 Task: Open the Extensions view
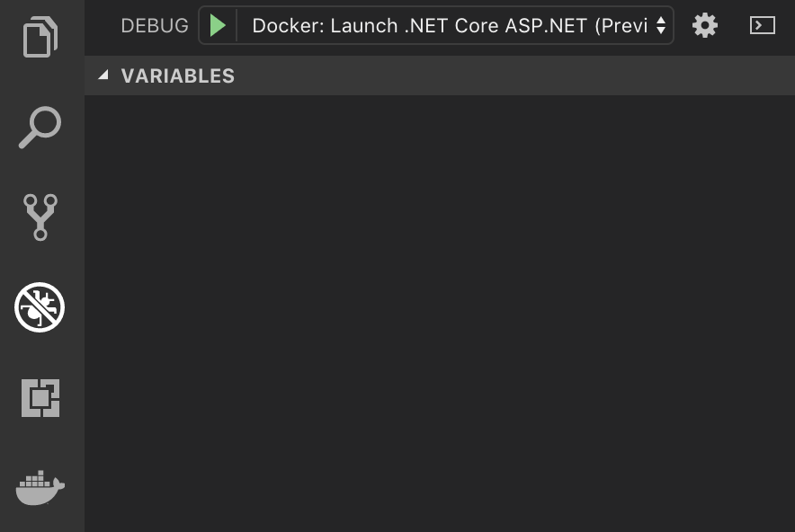pyautogui.click(x=41, y=398)
